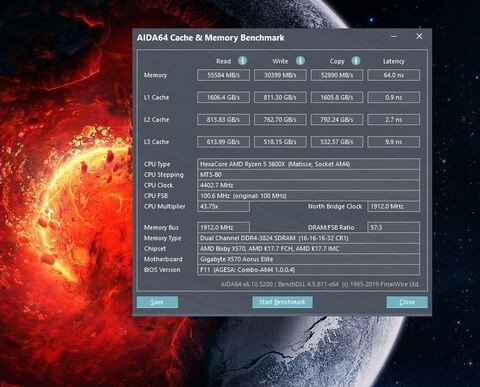Select the L3 Cache latency 9.9 ns
Viewport: 480px width, 387px height.
pos(393,142)
